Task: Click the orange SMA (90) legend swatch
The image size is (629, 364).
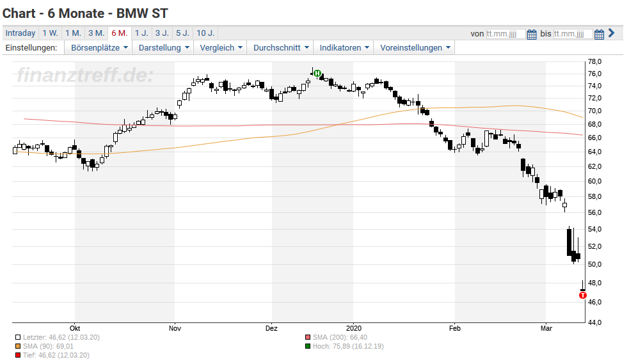Action: pos(18,346)
